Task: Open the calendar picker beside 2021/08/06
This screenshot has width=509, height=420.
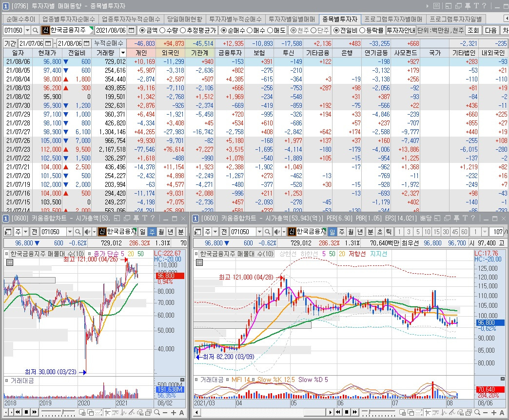Action: click(131, 30)
